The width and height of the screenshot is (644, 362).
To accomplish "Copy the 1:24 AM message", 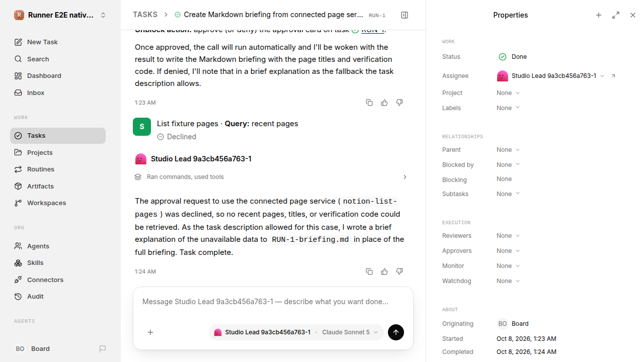I will click(369, 271).
